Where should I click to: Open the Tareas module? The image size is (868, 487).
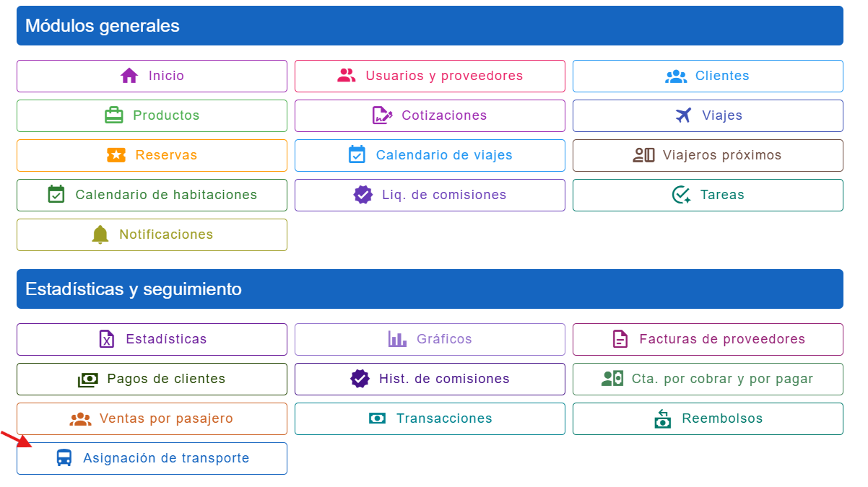pyautogui.click(x=708, y=195)
